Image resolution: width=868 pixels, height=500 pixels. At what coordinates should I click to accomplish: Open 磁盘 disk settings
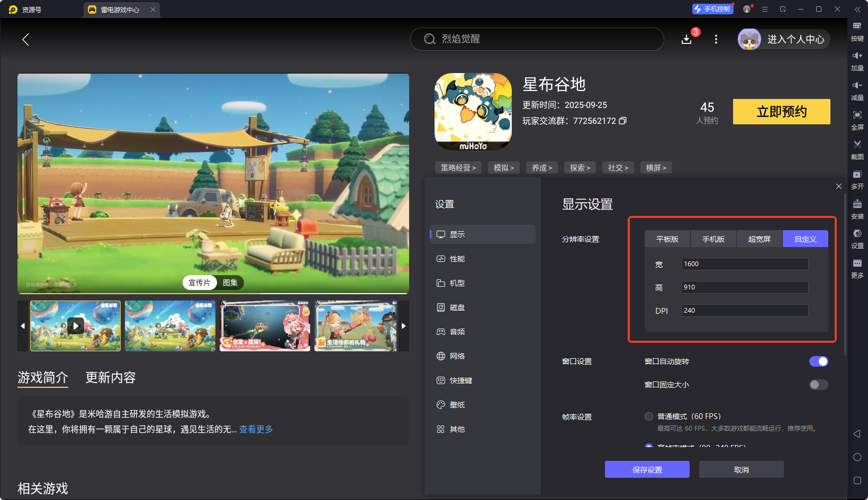(458, 307)
